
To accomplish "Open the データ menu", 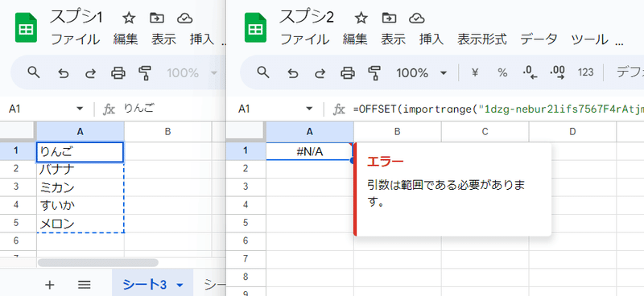I will pyautogui.click(x=539, y=39).
